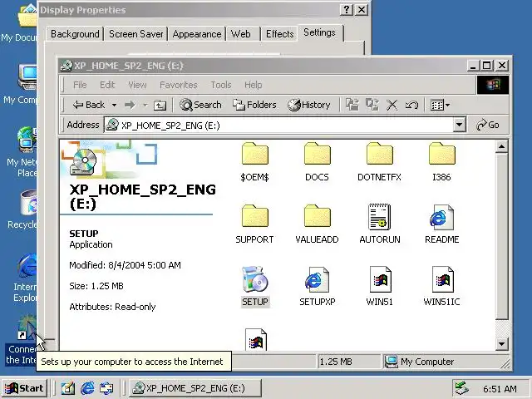Click the 1.25 MB status bar entry
The height and width of the screenshot is (399, 532).
(349, 362)
